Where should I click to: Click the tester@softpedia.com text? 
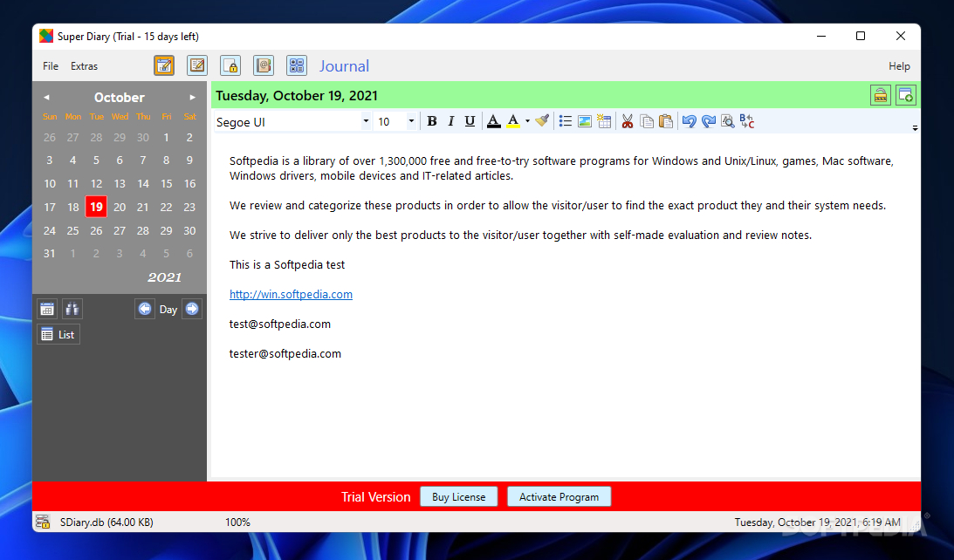[285, 354]
